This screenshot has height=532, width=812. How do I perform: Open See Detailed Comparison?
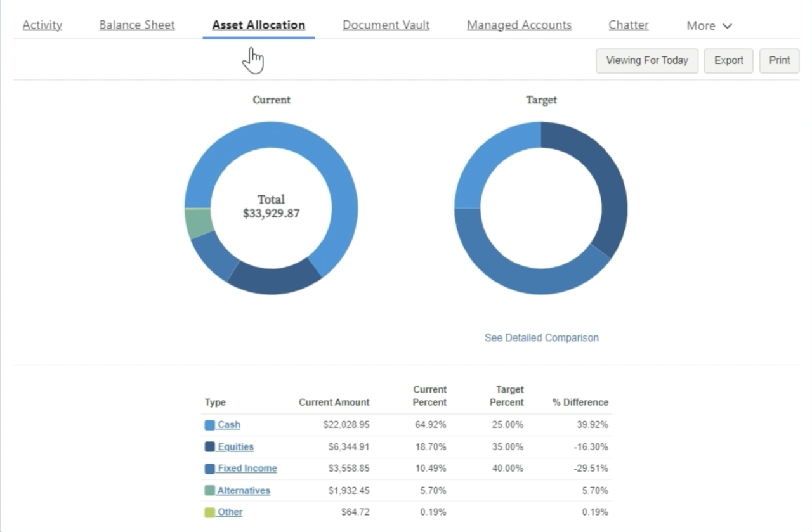tap(541, 337)
